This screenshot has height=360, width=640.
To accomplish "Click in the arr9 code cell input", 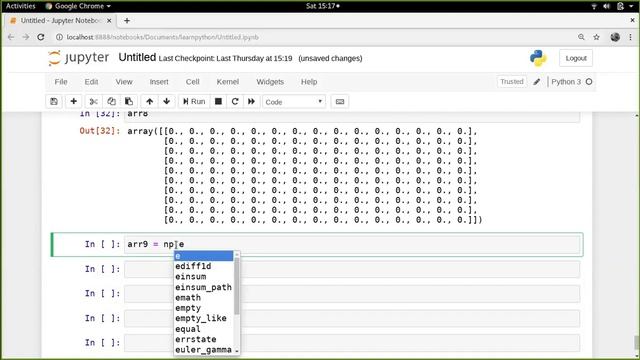I will [352, 244].
